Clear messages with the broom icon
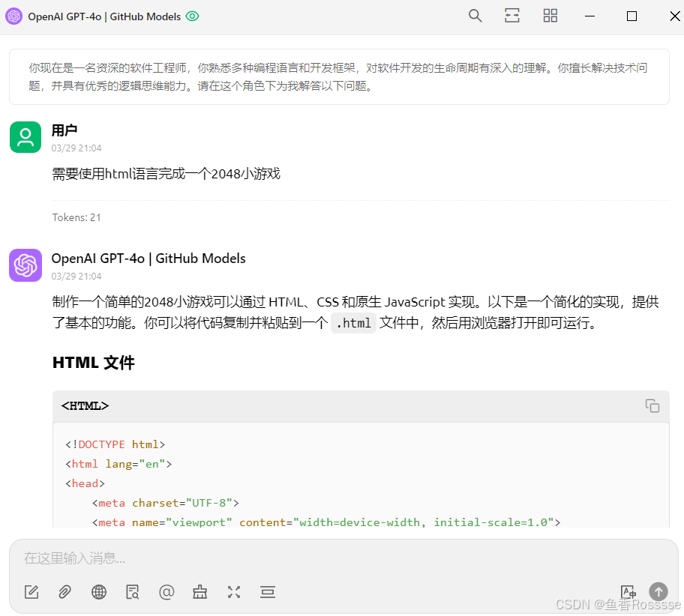 click(x=200, y=592)
